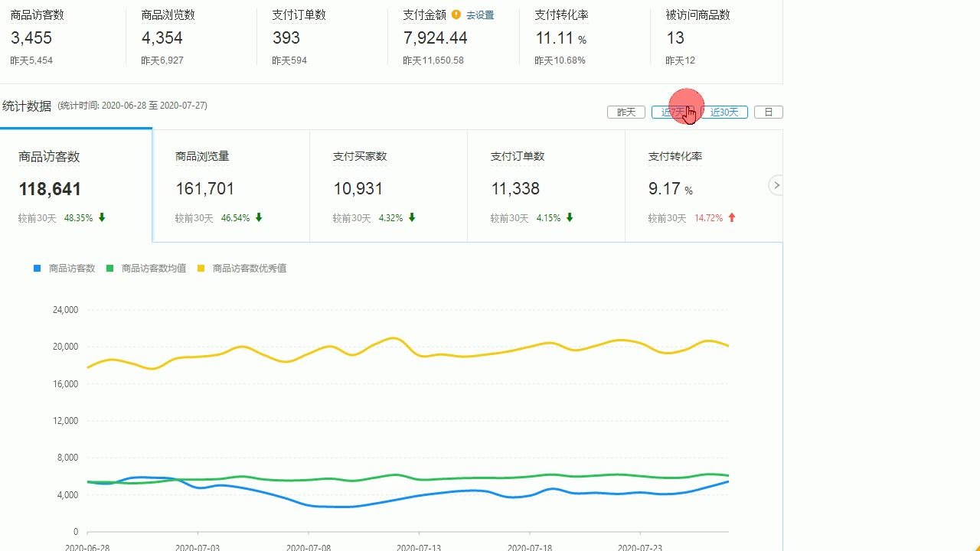
Task: Switch to the 支付买家数 metric tab
Action: click(388, 186)
